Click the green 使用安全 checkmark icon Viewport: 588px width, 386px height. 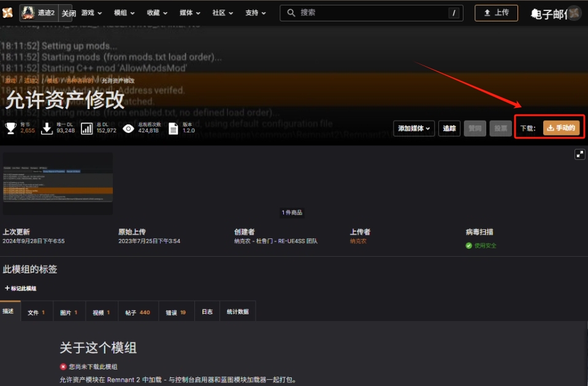(x=469, y=246)
